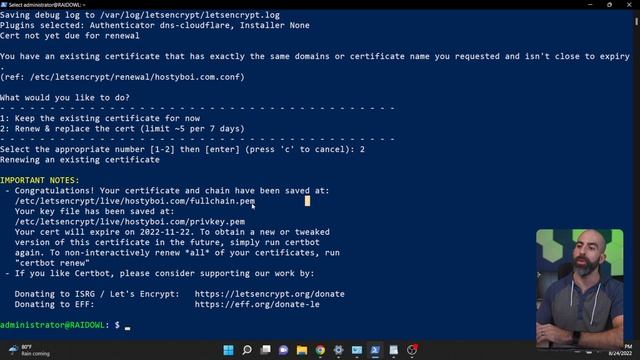
Task: Open the OBS Studio taskbar icon
Action: (x=412, y=350)
